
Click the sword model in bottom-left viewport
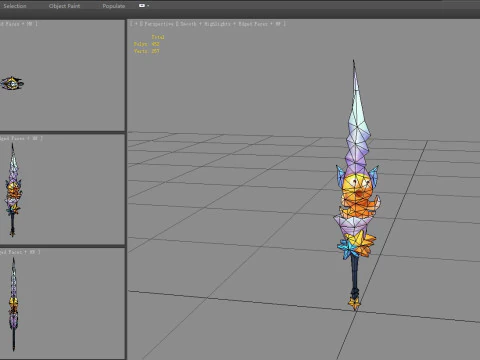[13, 304]
